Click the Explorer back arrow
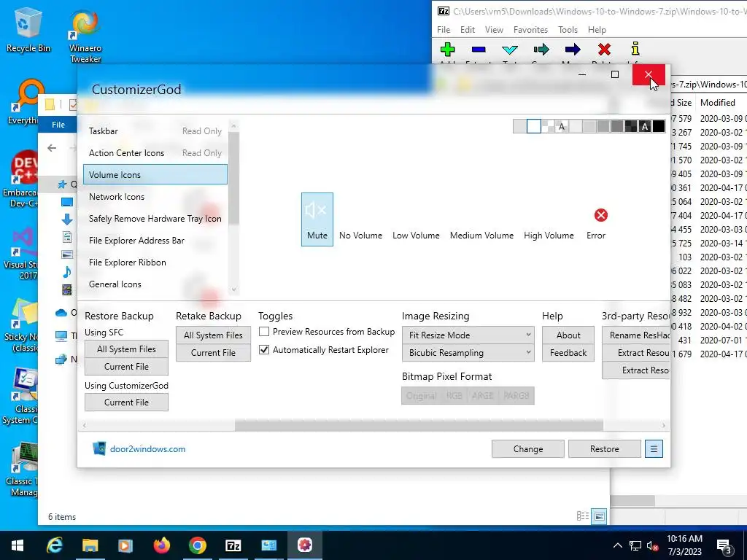This screenshot has width=747, height=560. pyautogui.click(x=52, y=148)
